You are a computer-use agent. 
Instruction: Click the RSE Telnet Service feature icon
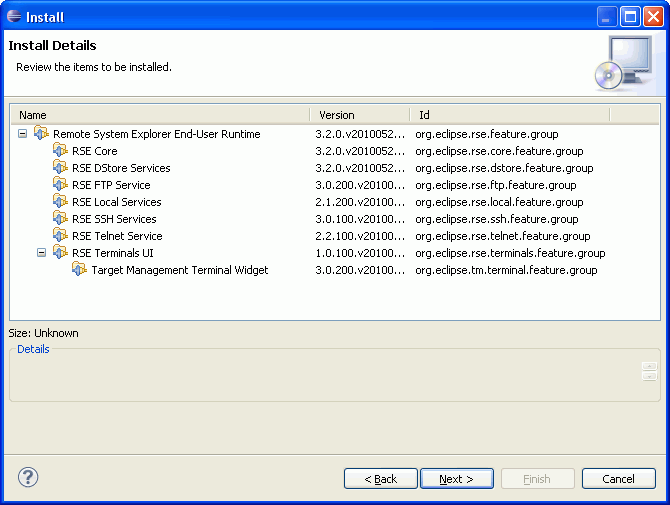coord(60,235)
